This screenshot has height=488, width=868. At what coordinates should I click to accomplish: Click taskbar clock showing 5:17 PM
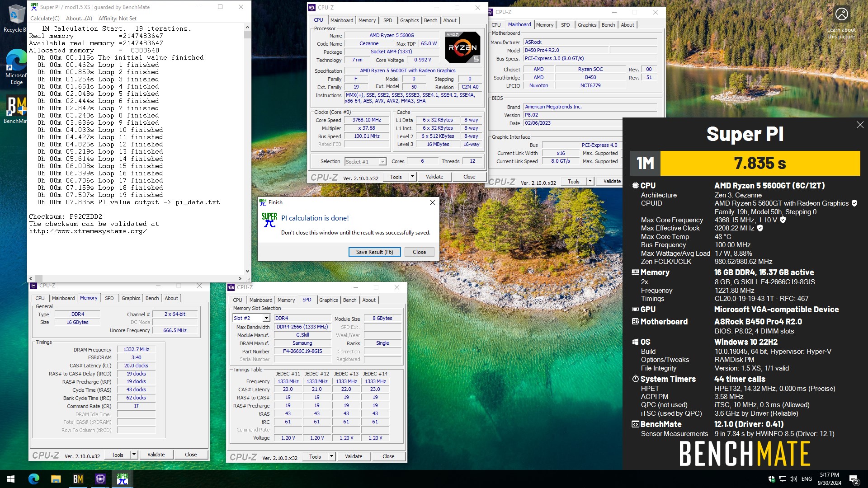(x=829, y=479)
